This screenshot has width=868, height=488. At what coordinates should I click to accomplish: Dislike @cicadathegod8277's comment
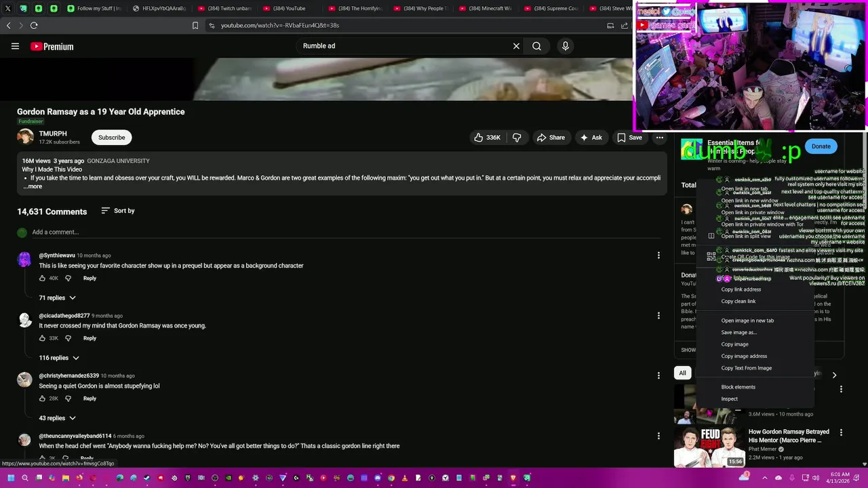(x=68, y=338)
